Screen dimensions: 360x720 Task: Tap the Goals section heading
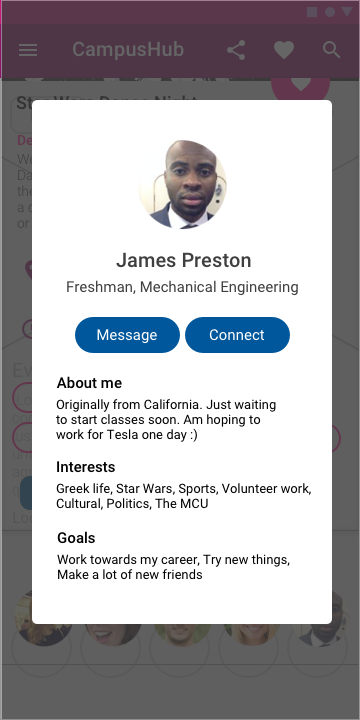pos(76,538)
